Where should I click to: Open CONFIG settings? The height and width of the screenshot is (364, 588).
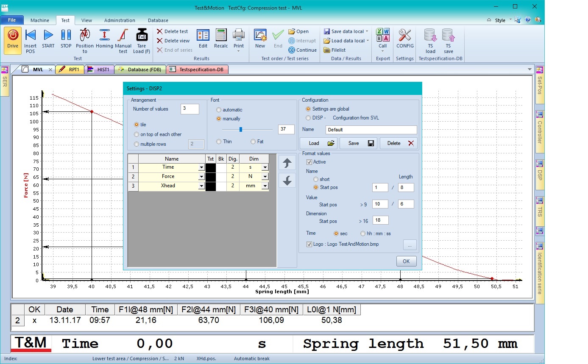[x=405, y=39]
